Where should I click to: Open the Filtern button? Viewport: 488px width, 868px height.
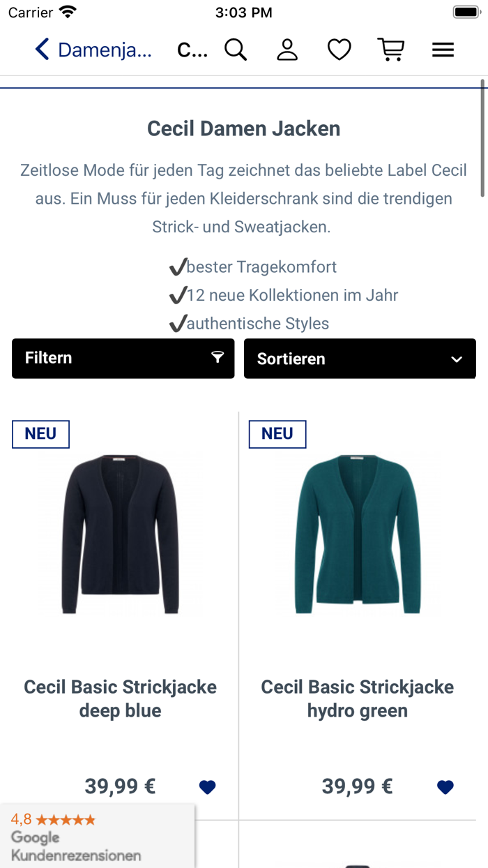coord(123,358)
